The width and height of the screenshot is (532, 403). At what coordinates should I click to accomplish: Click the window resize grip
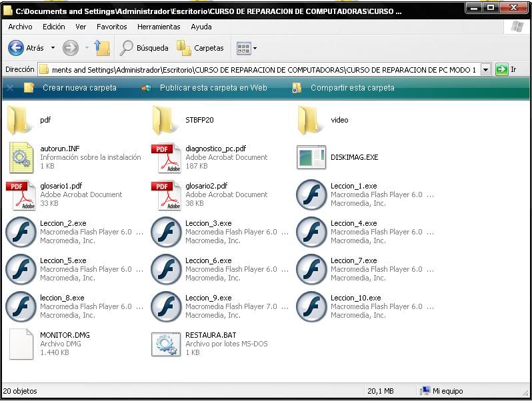point(525,392)
